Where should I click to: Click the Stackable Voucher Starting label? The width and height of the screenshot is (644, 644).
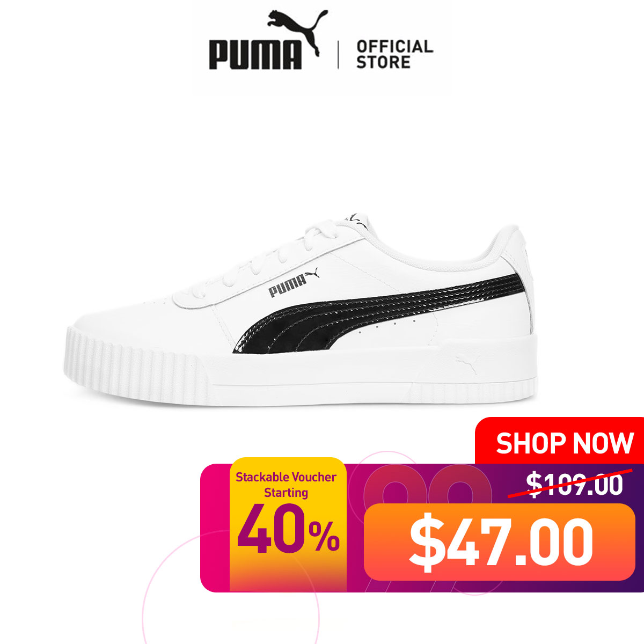pyautogui.click(x=286, y=484)
